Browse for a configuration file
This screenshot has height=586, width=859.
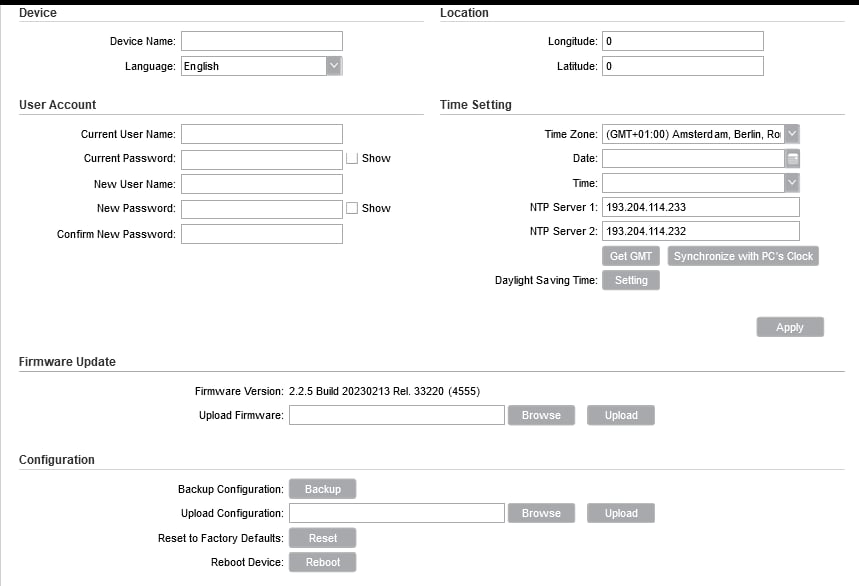[x=541, y=513]
